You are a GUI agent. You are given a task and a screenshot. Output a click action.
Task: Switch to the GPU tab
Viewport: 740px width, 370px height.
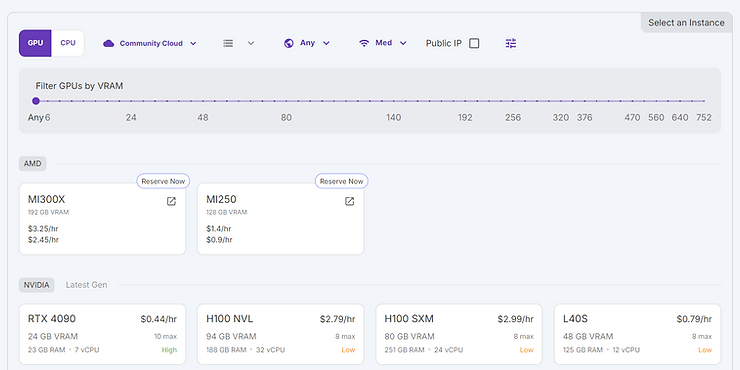pyautogui.click(x=35, y=43)
